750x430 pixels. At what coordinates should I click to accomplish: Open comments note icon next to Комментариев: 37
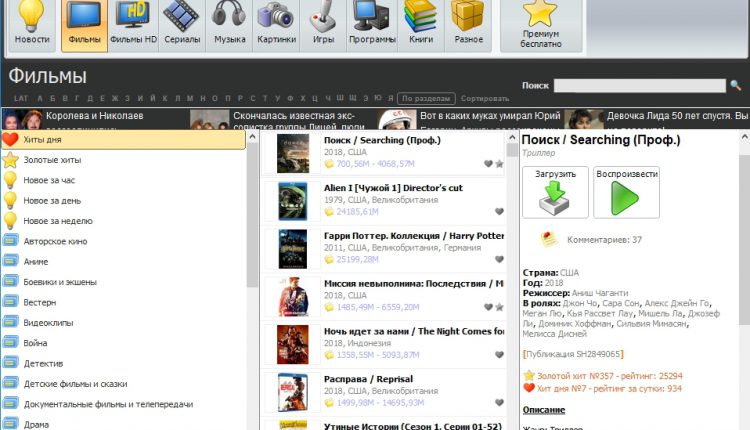click(x=549, y=239)
